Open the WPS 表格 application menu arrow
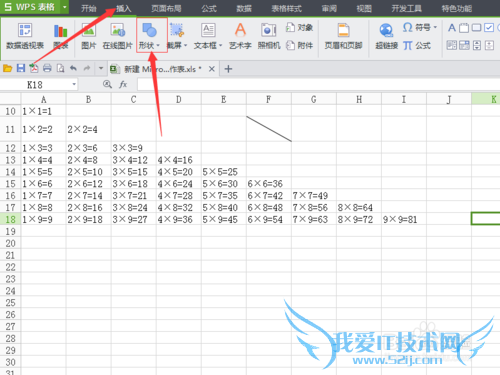This screenshot has width=500, height=375. (65, 7)
